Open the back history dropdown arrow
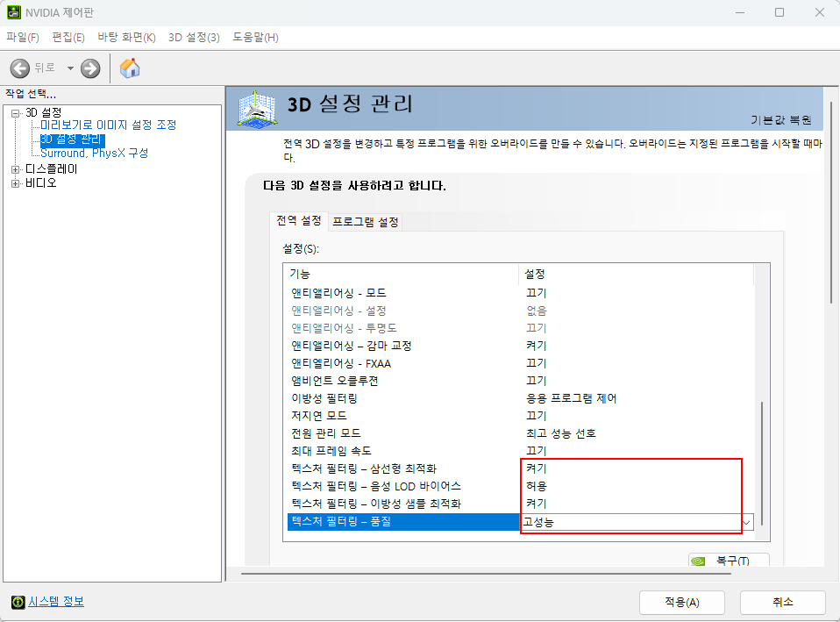The image size is (840, 622). [70, 68]
